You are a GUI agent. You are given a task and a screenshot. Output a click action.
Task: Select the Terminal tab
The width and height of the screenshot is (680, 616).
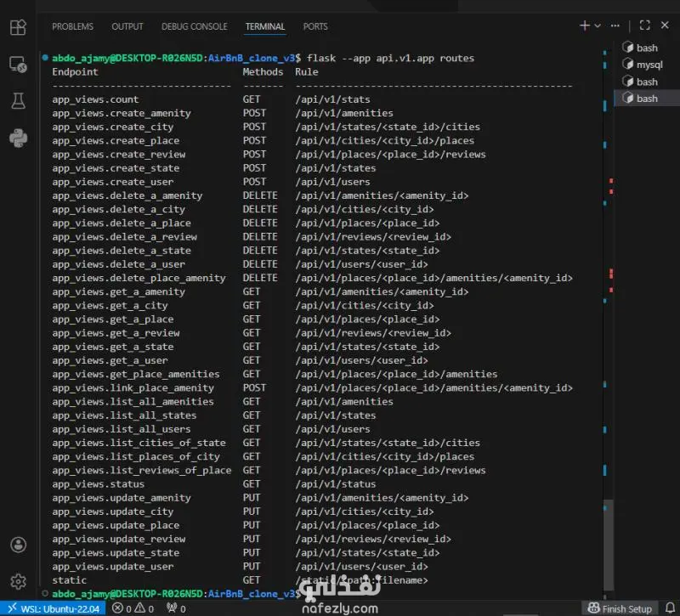pos(265,26)
